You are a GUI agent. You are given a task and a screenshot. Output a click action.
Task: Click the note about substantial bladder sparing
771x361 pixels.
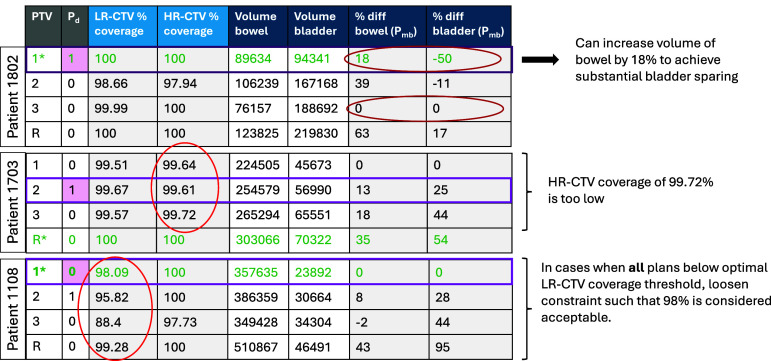click(656, 60)
